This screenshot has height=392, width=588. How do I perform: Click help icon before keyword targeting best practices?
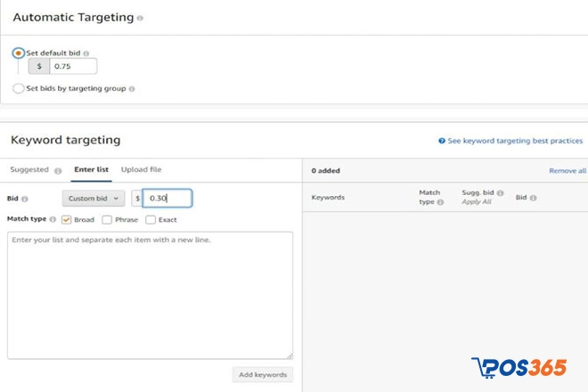(x=441, y=141)
